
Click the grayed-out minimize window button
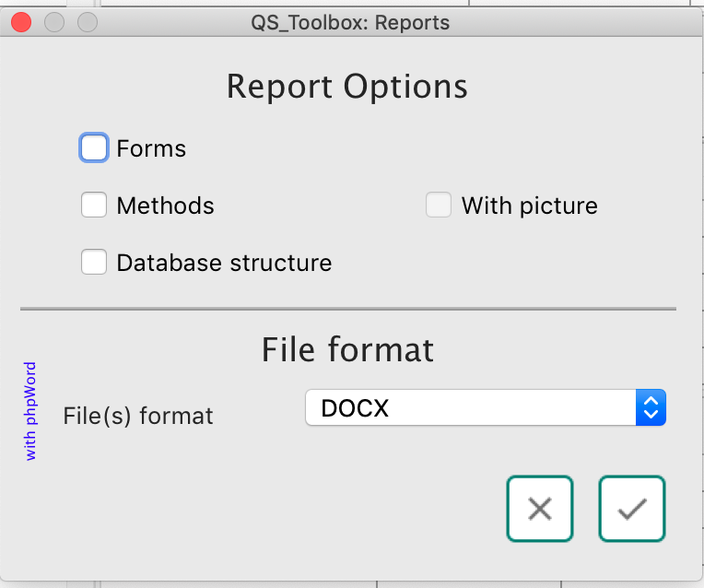pyautogui.click(x=54, y=22)
